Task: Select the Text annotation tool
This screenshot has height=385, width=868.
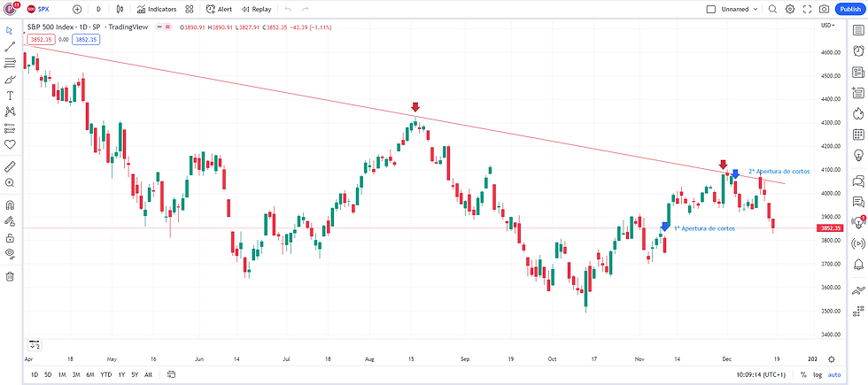Action: click(x=10, y=96)
